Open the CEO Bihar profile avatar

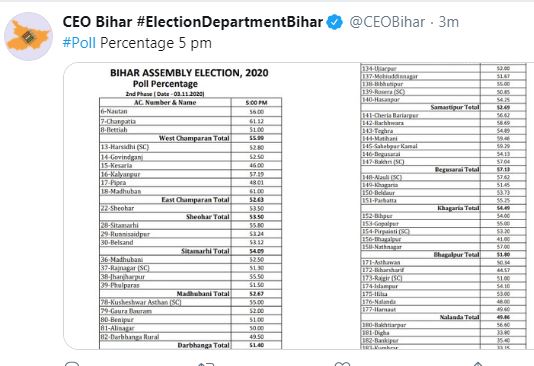click(28, 36)
